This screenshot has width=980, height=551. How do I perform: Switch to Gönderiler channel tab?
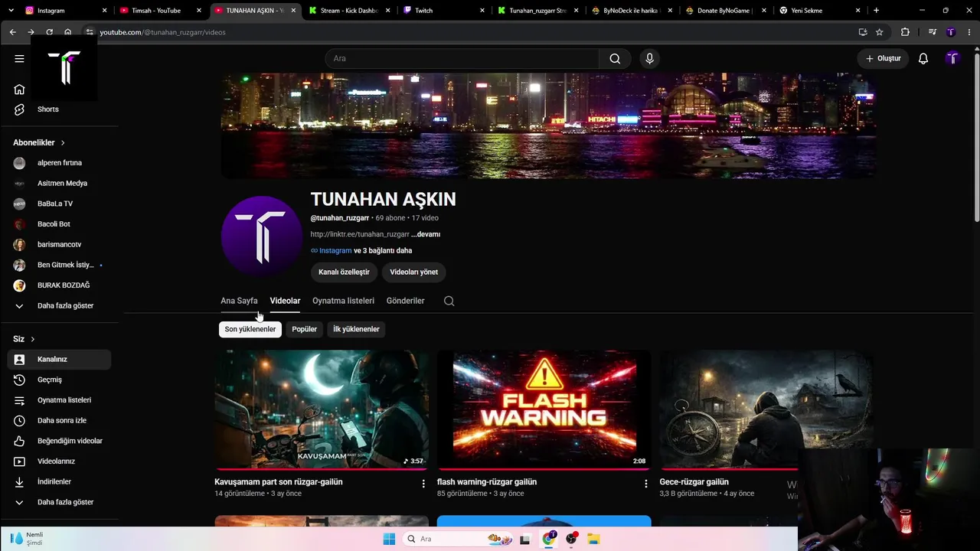(x=405, y=301)
